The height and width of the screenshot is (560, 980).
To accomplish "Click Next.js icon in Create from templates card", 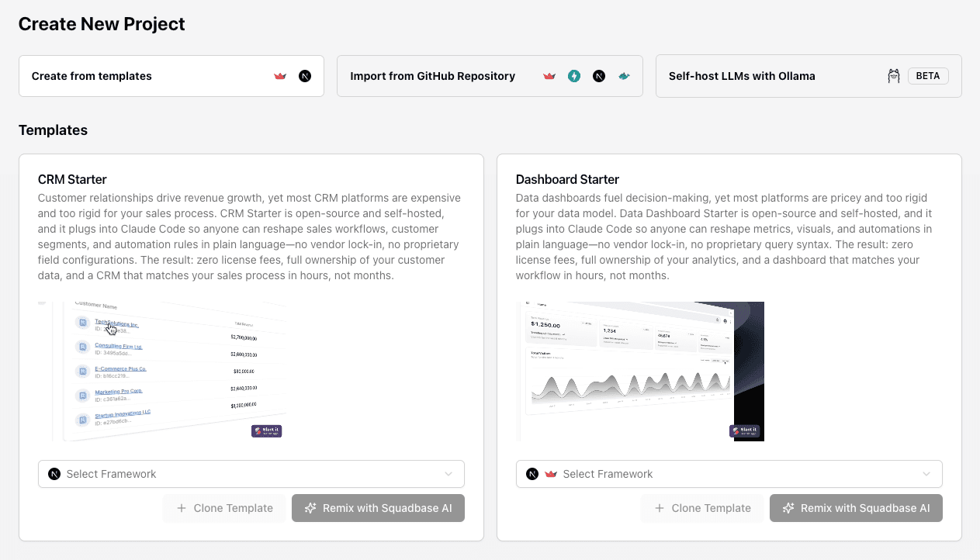I will coord(305,76).
